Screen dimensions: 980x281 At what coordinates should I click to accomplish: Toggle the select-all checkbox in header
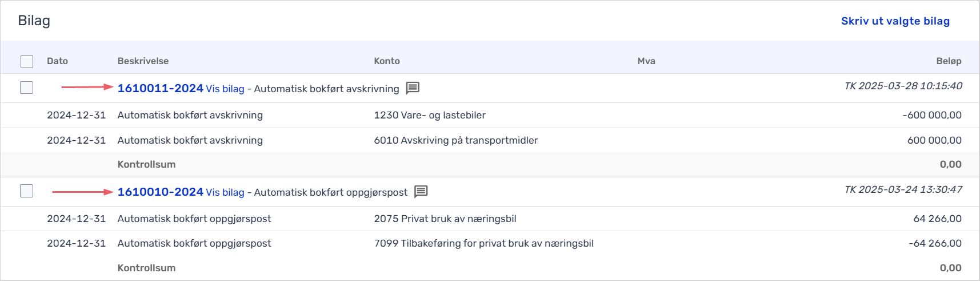pos(27,61)
